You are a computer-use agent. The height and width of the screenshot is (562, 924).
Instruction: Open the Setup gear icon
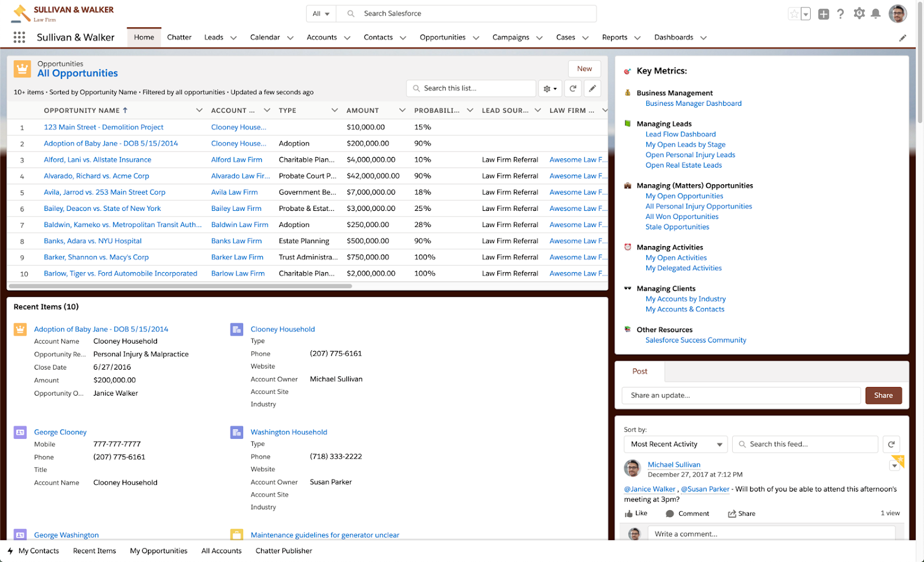click(x=859, y=13)
